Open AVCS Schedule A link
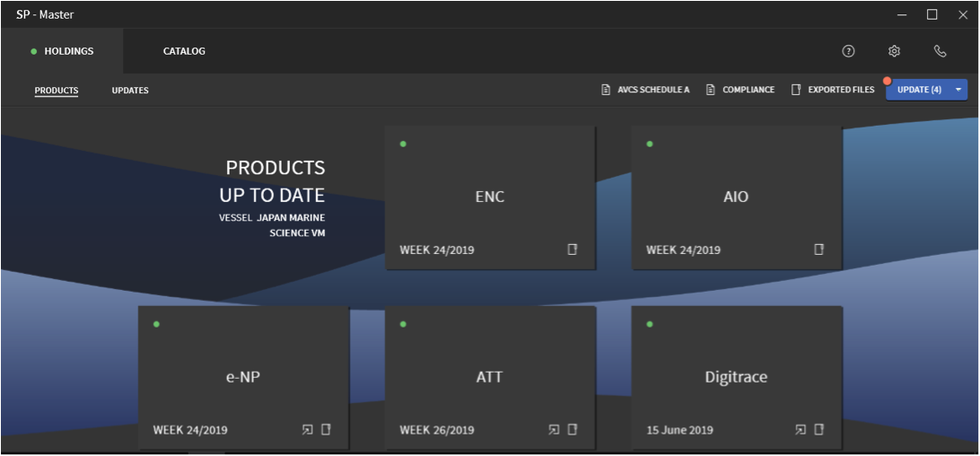This screenshot has height=456, width=980. pyautogui.click(x=653, y=90)
